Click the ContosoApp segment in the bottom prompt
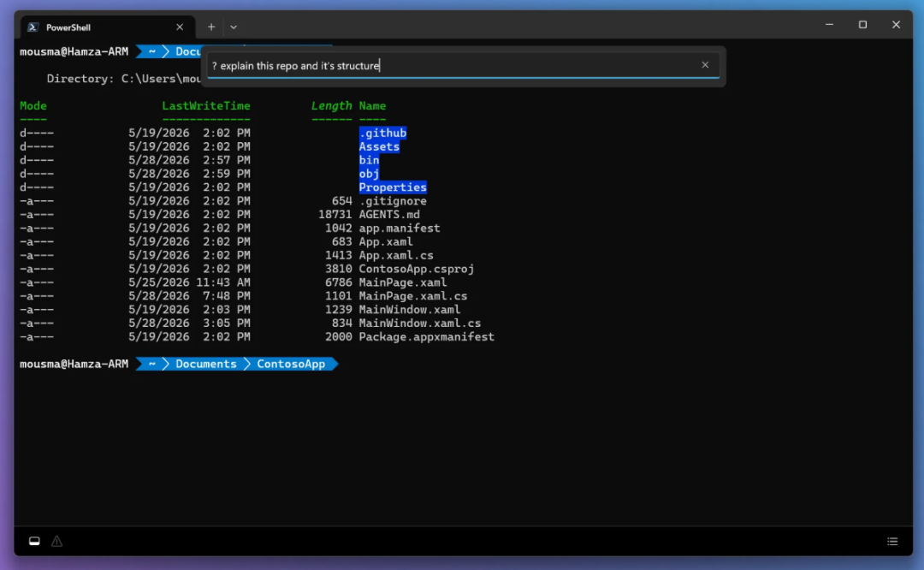The image size is (924, 570). (291, 364)
